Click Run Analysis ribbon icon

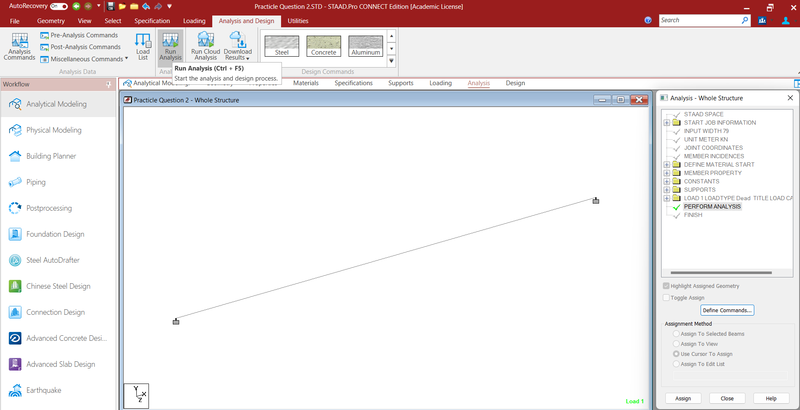[x=170, y=47]
